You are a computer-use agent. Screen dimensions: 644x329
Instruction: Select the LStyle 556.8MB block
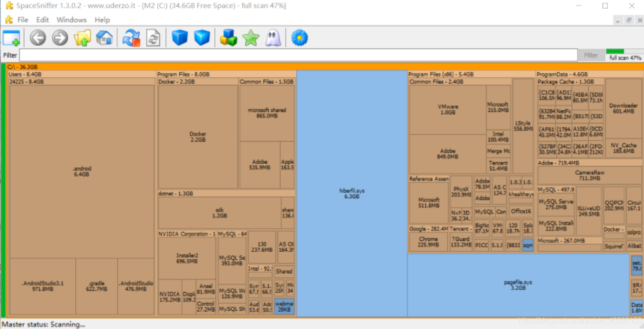(523, 126)
